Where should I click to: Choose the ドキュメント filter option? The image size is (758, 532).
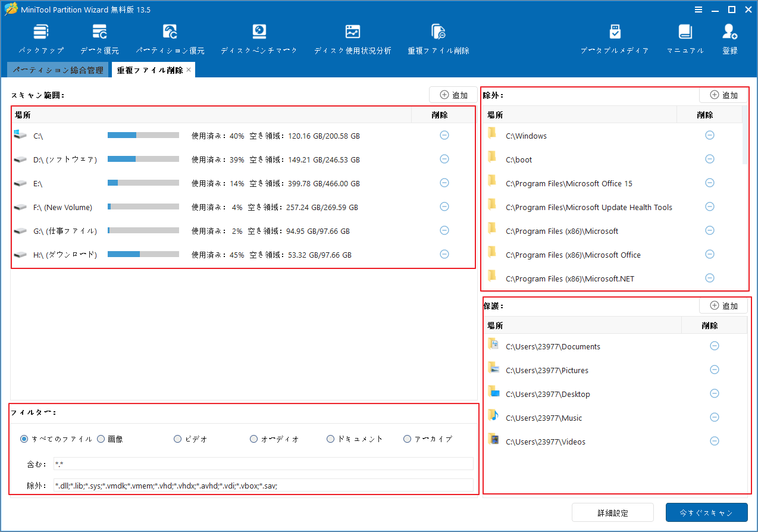tap(330, 439)
